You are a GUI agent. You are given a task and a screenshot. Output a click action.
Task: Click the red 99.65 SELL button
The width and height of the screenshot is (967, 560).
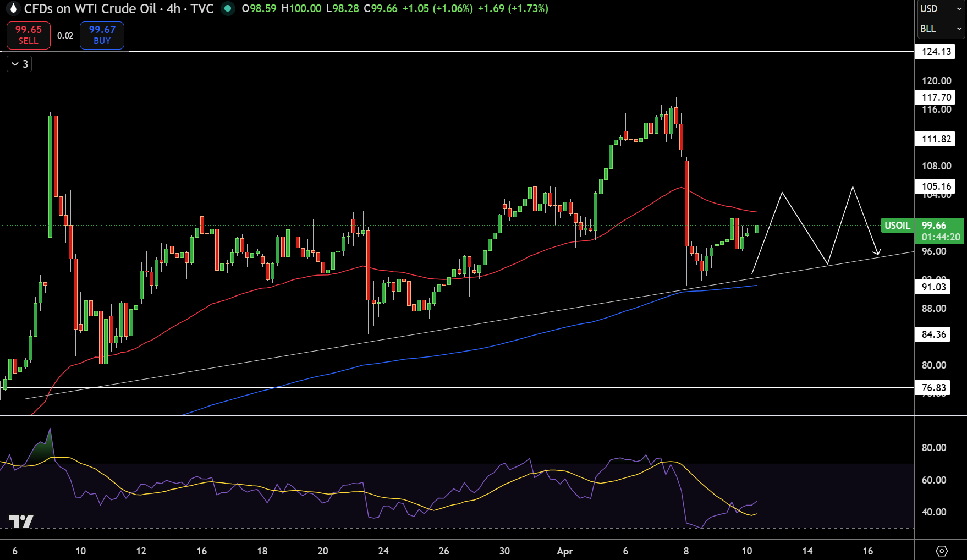pos(29,35)
